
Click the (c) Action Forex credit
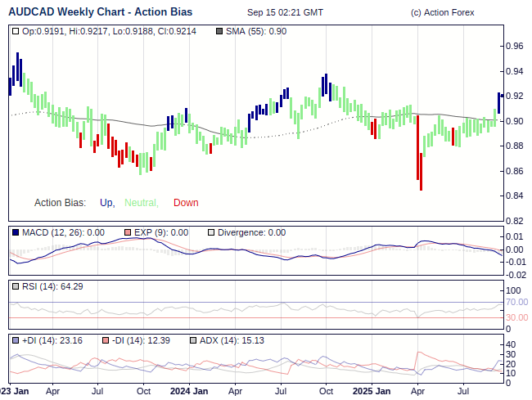tap(442, 13)
